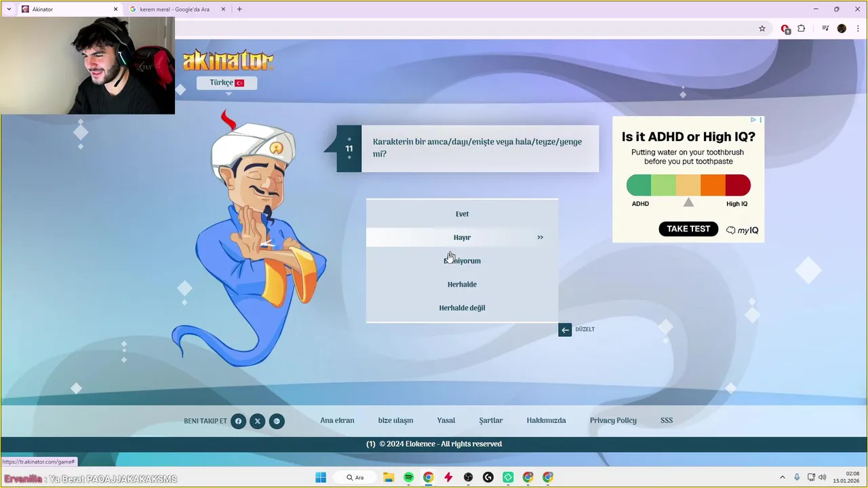Open Logitech G HUB from taskbar
868x488 pixels.
click(x=488, y=477)
